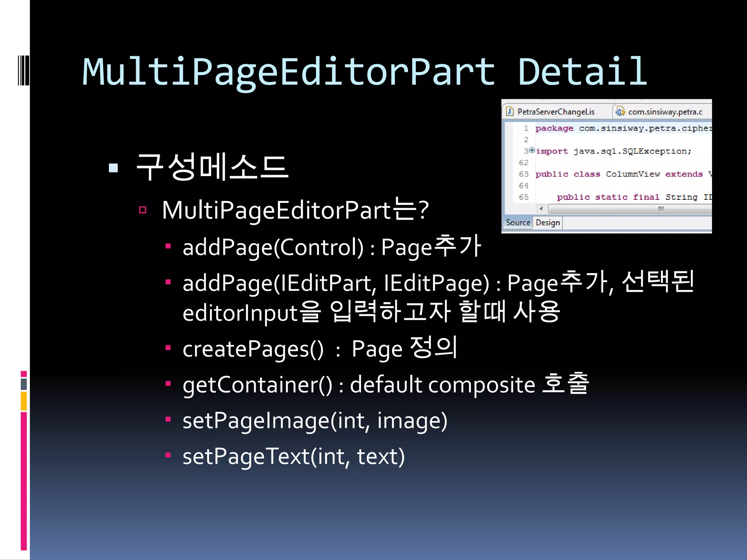Click 'addPage(IEditPart, IEditPage)' bullet text
Viewport: 747px width, 560px height.
(336, 283)
